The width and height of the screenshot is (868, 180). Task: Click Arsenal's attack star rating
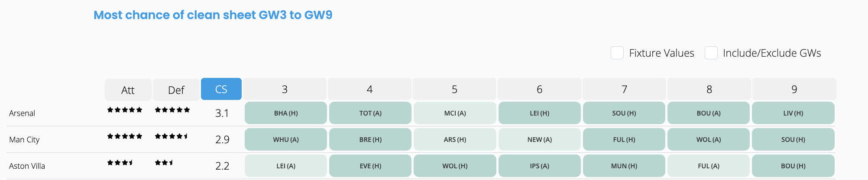click(x=125, y=110)
